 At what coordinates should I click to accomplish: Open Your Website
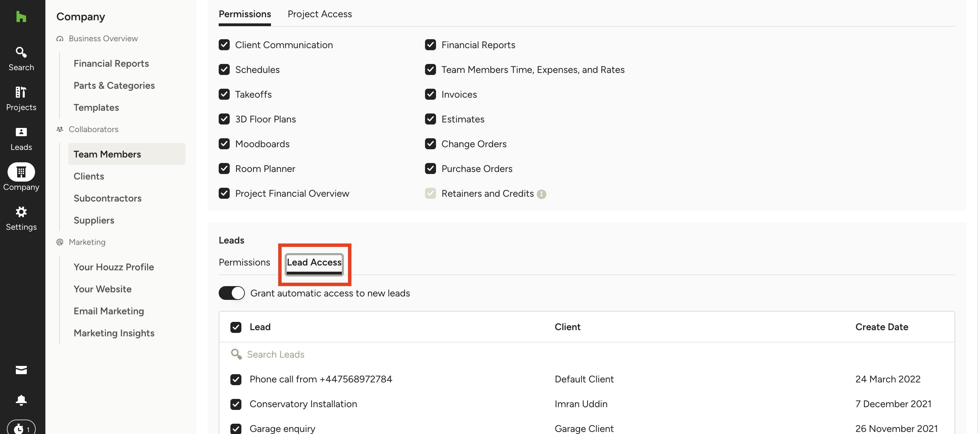(102, 289)
